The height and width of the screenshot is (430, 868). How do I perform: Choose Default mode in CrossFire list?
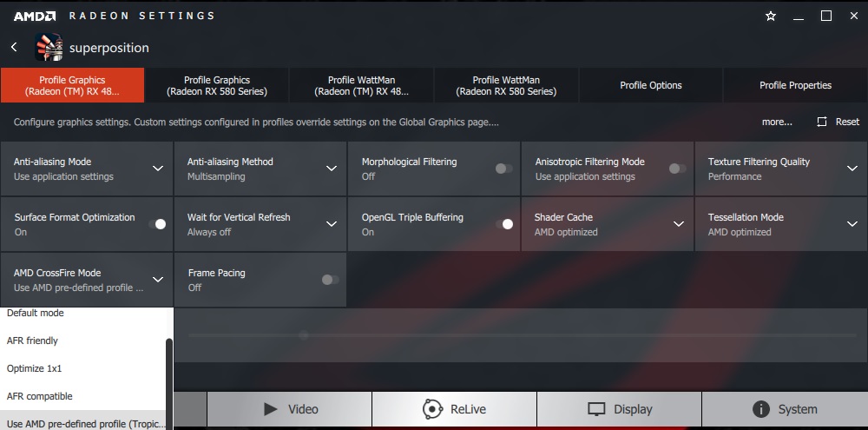click(x=83, y=313)
